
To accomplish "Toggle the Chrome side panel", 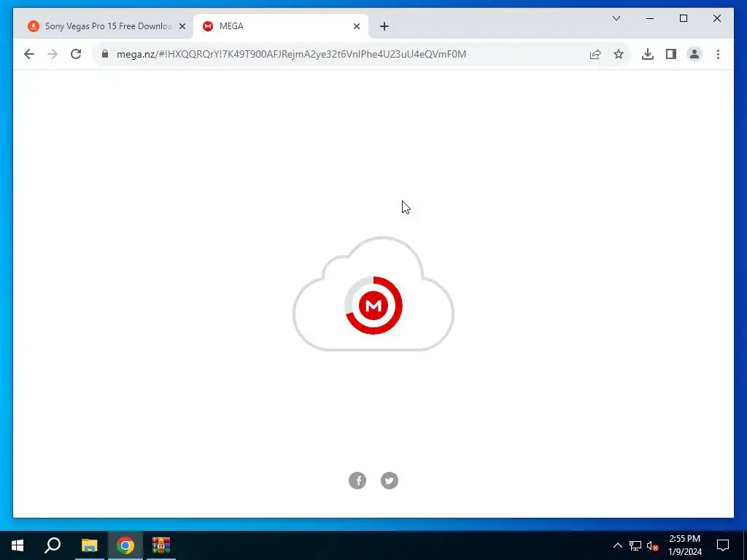I will (671, 54).
